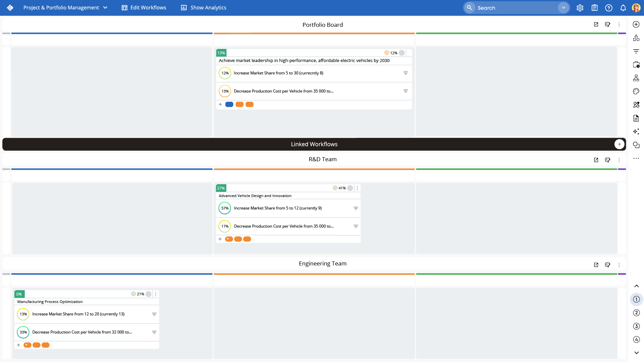Toggle the circle indicator next to 12% on Portfolio Board card
Image resolution: width=644 pixels, height=362 pixels.
coord(401,53)
